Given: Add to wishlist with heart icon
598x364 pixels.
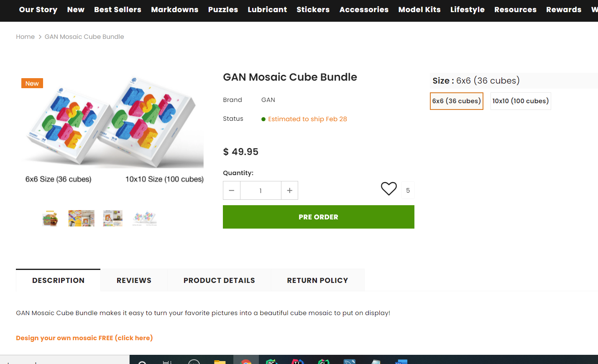Looking at the screenshot, I should 388,189.
